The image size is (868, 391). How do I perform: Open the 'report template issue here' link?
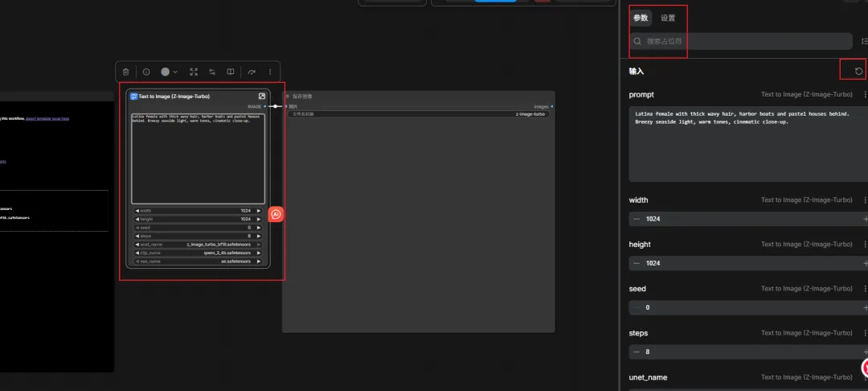(x=47, y=118)
